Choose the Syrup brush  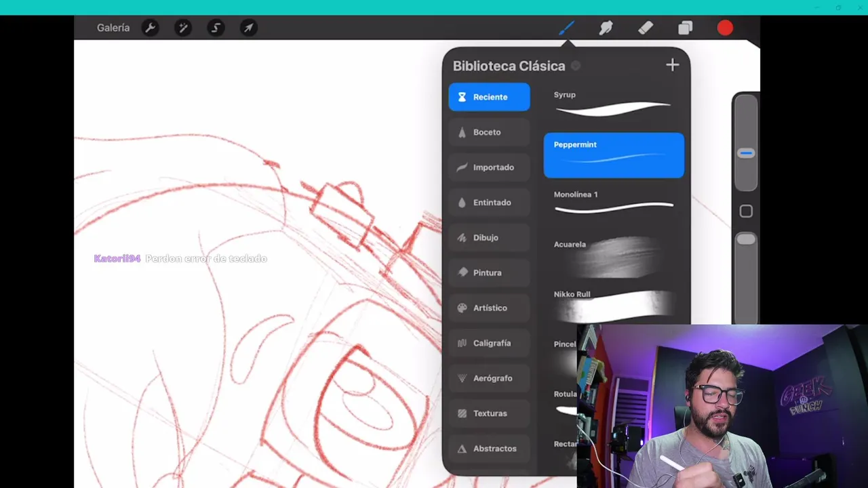point(614,105)
